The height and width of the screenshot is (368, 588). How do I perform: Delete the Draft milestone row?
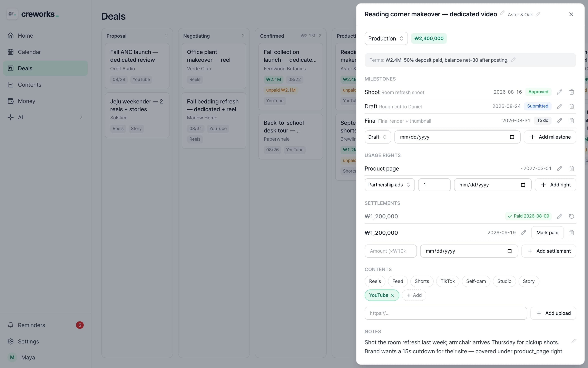(571, 106)
